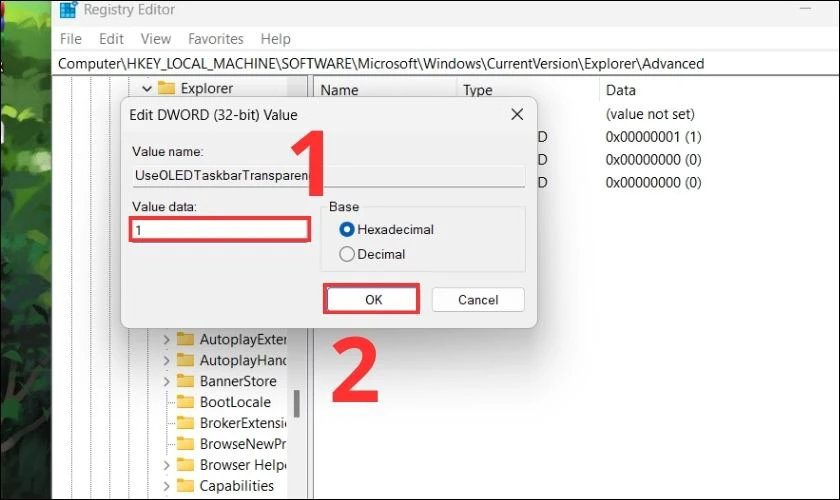Collapse the Explorer tree node

(146, 88)
